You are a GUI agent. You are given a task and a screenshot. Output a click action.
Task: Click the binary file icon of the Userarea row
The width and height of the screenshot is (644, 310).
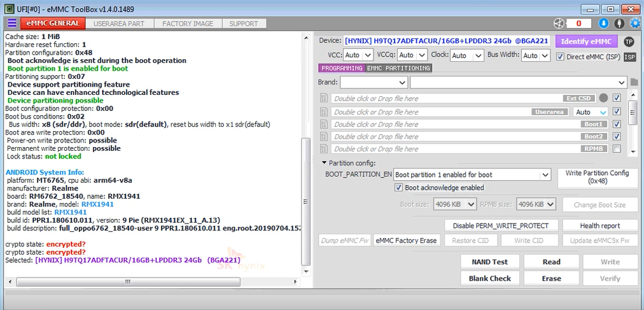324,111
